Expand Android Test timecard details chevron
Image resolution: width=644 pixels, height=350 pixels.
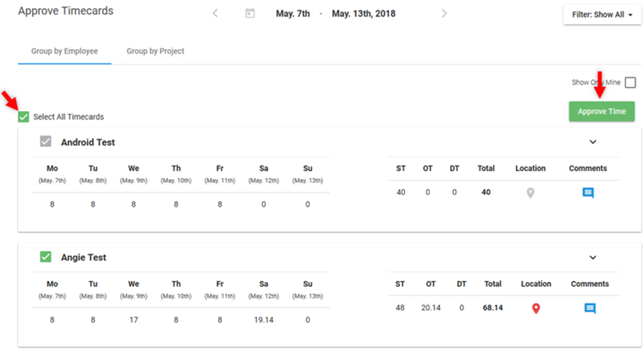tap(593, 142)
